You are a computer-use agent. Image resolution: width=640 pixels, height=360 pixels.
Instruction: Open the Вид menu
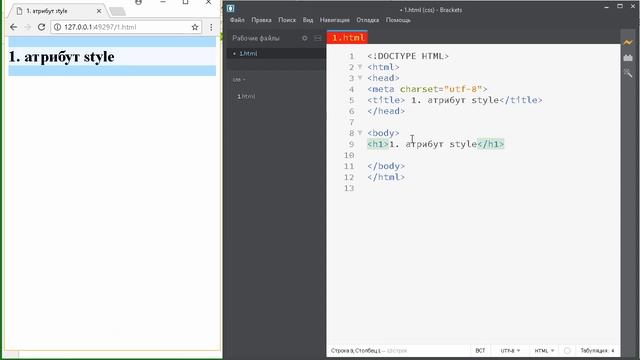[x=308, y=20]
